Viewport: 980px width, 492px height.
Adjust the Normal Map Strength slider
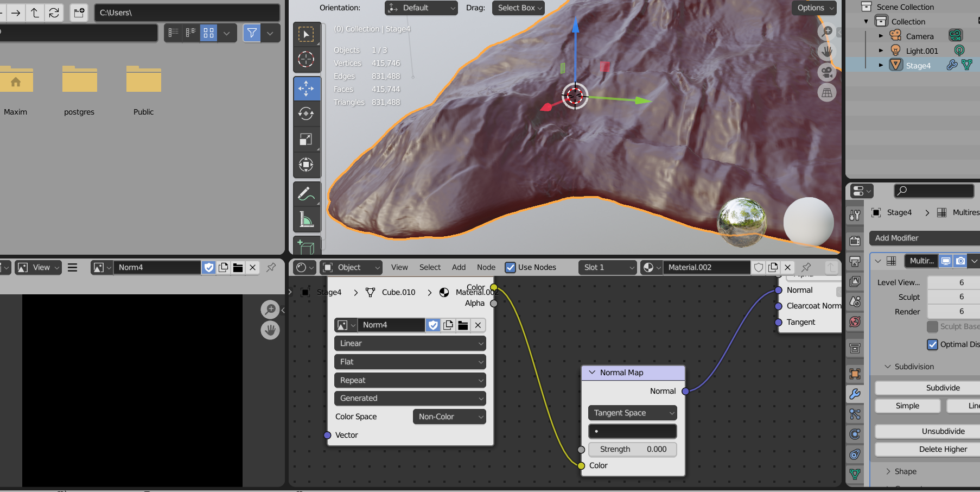click(632, 449)
